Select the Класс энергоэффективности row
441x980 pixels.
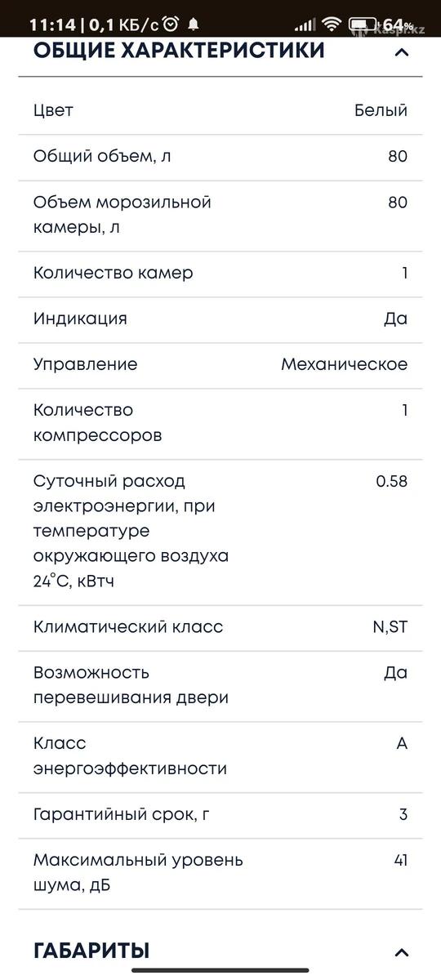click(x=220, y=757)
